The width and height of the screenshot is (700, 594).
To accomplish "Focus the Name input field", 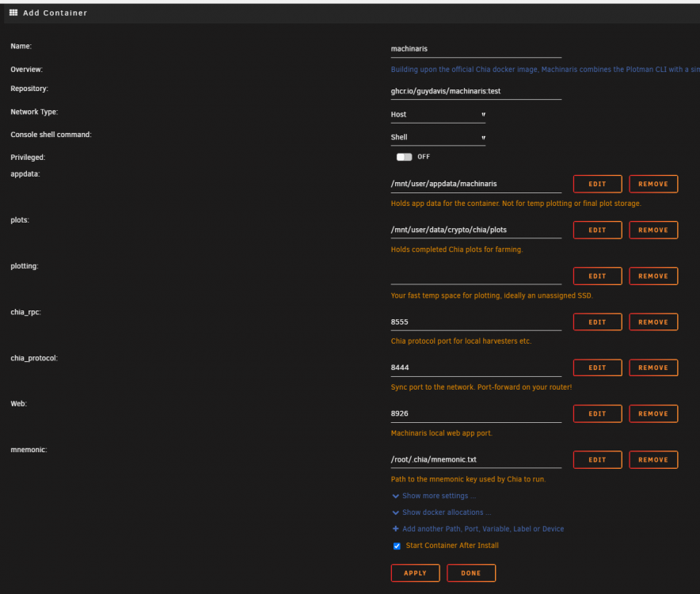I will coord(476,49).
